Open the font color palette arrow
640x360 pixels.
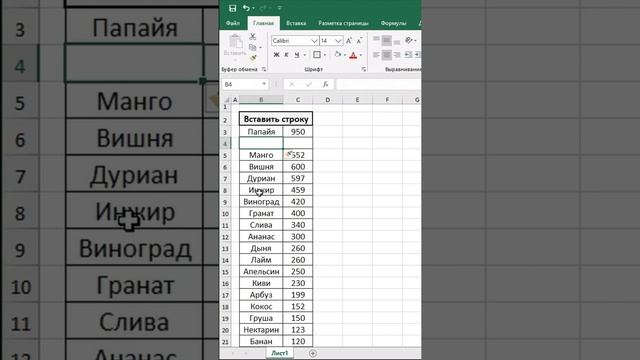pos(361,55)
